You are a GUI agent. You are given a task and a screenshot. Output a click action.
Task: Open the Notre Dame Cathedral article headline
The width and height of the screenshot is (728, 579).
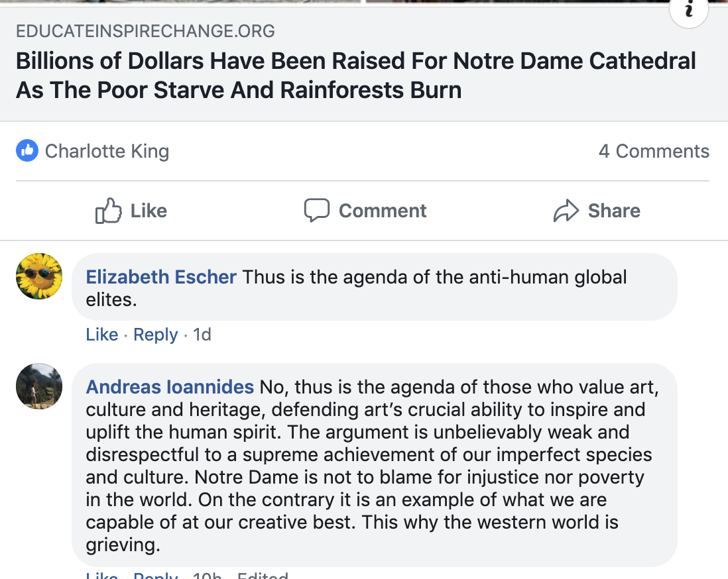(x=355, y=75)
